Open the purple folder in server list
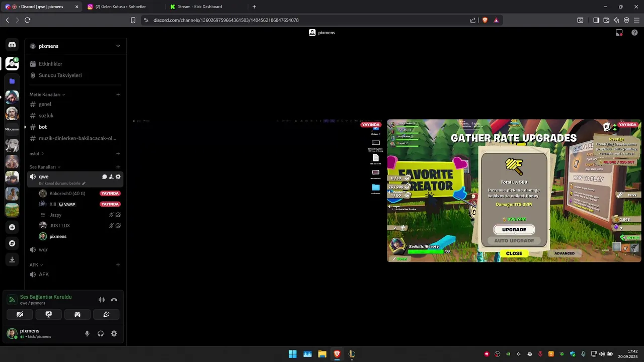The image size is (644, 362). pyautogui.click(x=12, y=81)
